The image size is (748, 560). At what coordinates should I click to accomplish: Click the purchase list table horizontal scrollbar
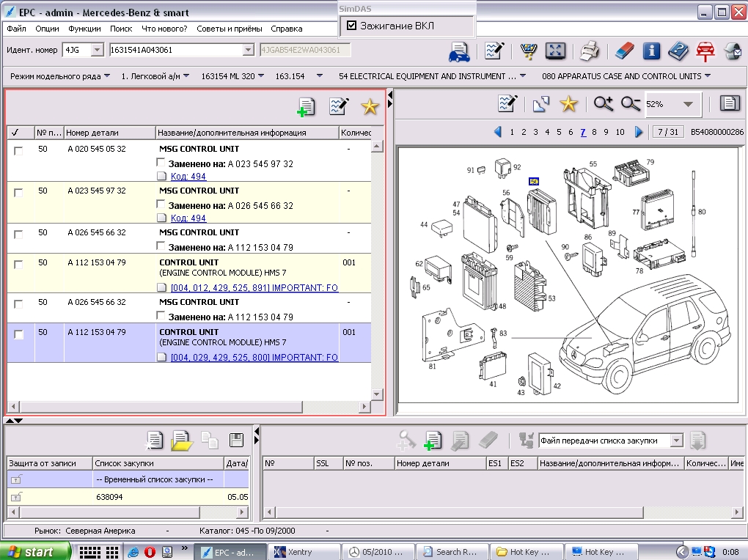[x=460, y=512]
